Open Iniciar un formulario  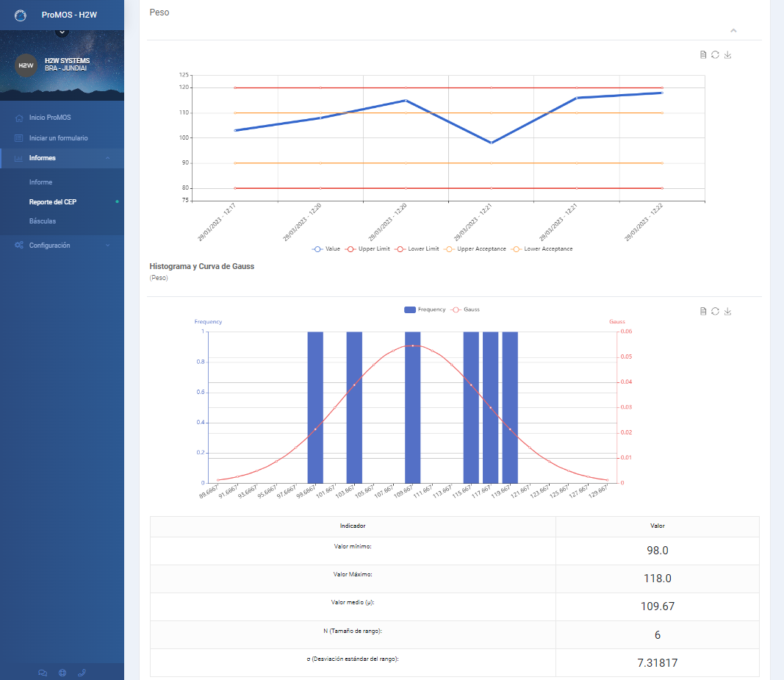[x=58, y=138]
